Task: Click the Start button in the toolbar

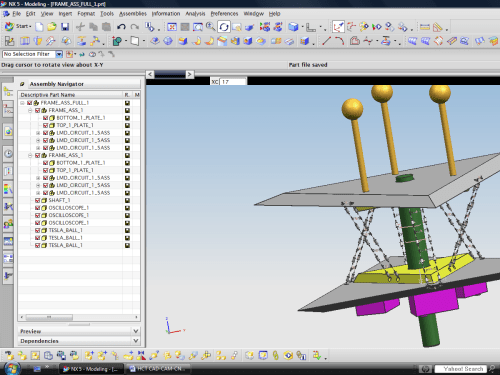Action: pyautogui.click(x=18, y=26)
